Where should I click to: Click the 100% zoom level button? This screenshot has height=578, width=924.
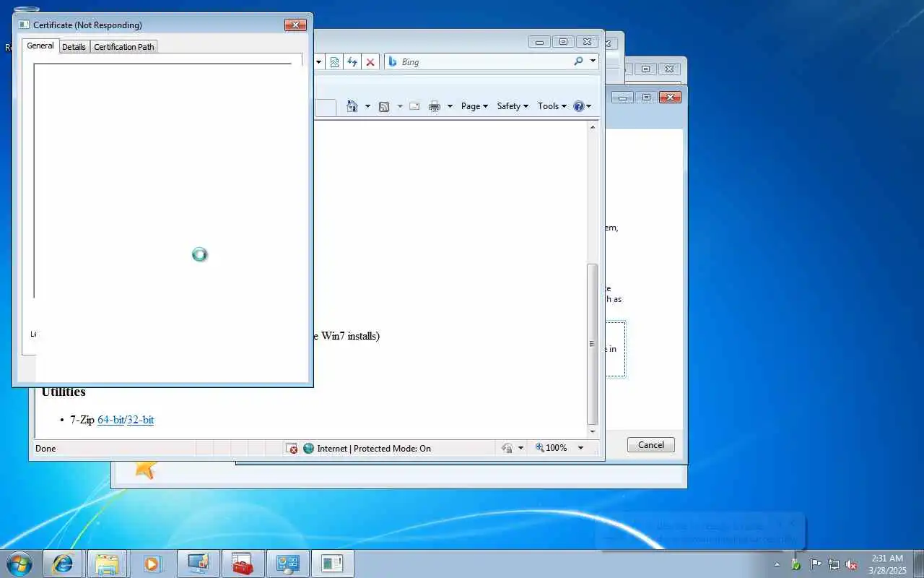pyautogui.click(x=552, y=449)
